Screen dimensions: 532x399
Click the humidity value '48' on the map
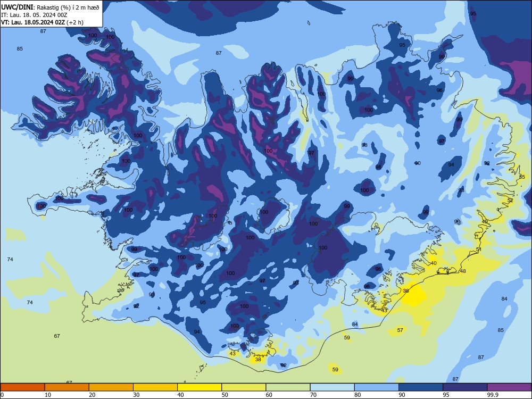463,271
